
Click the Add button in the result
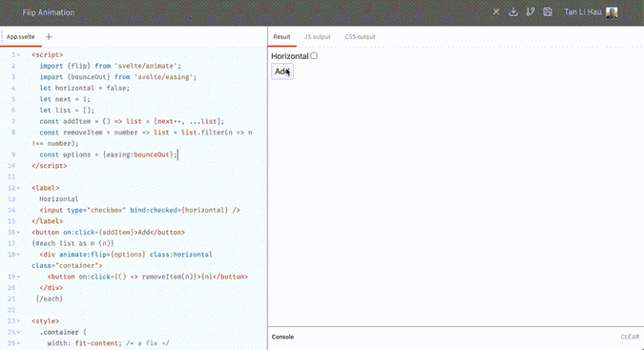tap(282, 72)
